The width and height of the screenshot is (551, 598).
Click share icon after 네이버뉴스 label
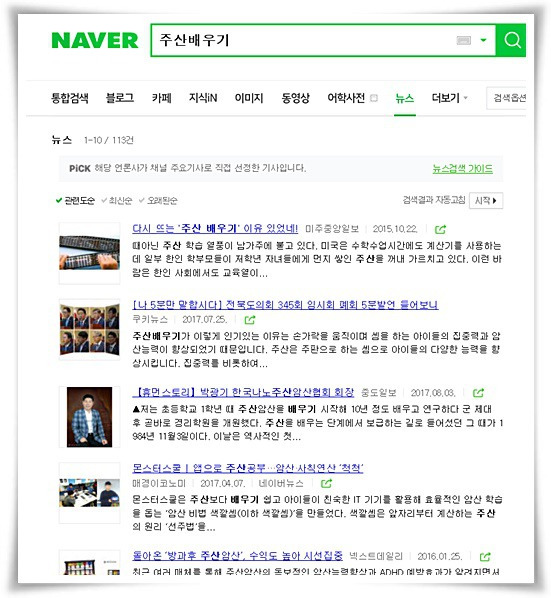tap(326, 484)
